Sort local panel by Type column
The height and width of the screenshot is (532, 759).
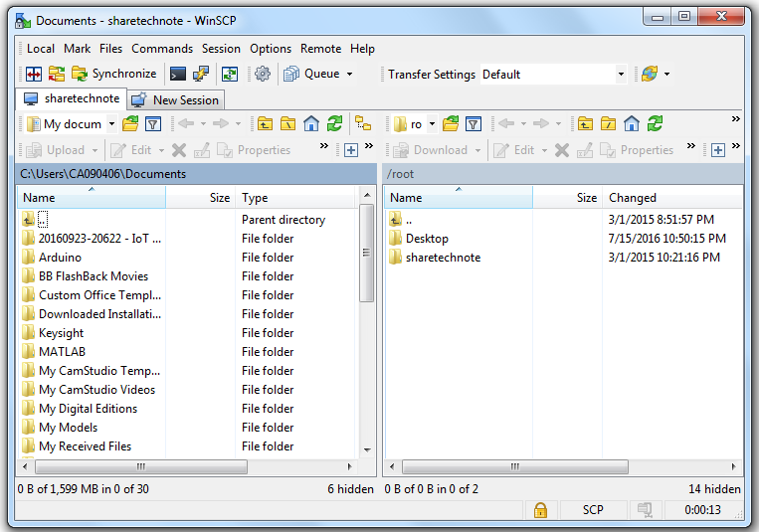295,198
